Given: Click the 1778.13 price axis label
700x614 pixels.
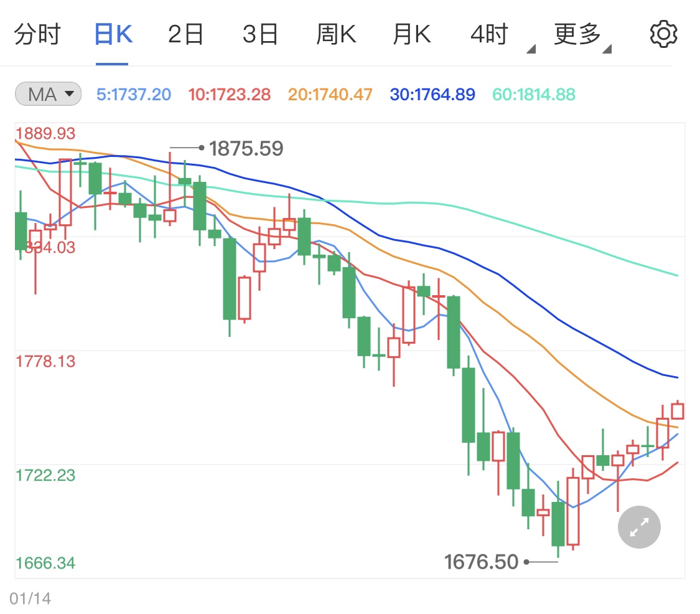Looking at the screenshot, I should tap(46, 361).
